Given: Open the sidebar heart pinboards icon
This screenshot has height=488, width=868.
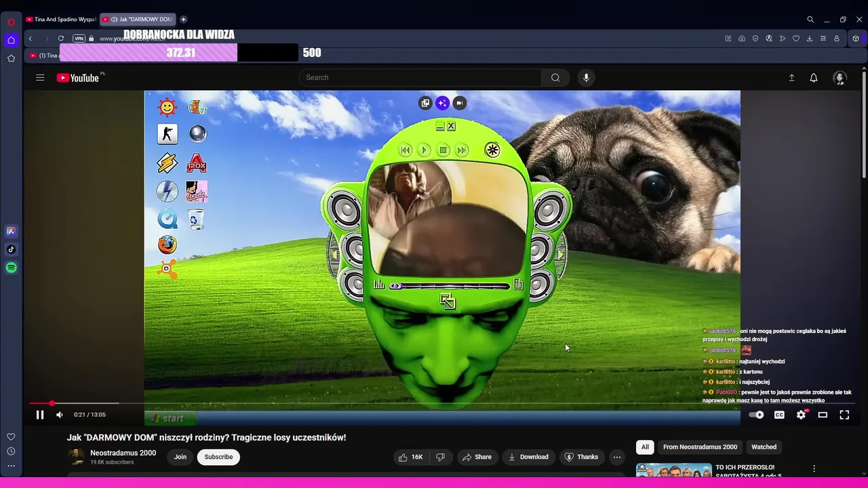Looking at the screenshot, I should coord(11,437).
